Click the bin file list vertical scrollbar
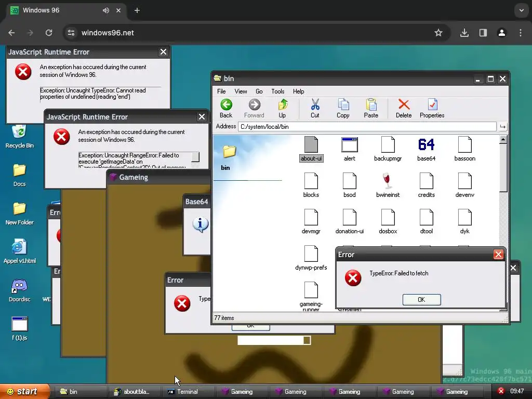Image resolution: width=532 pixels, height=399 pixels. click(503, 222)
